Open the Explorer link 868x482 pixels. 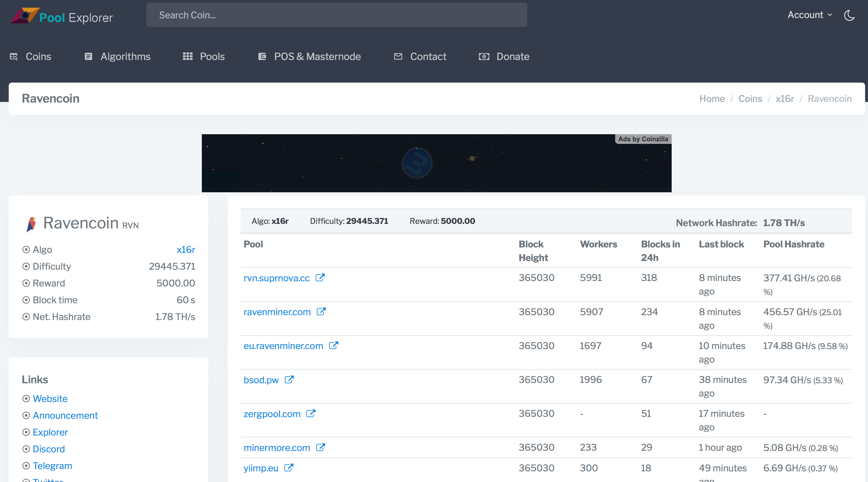point(50,432)
